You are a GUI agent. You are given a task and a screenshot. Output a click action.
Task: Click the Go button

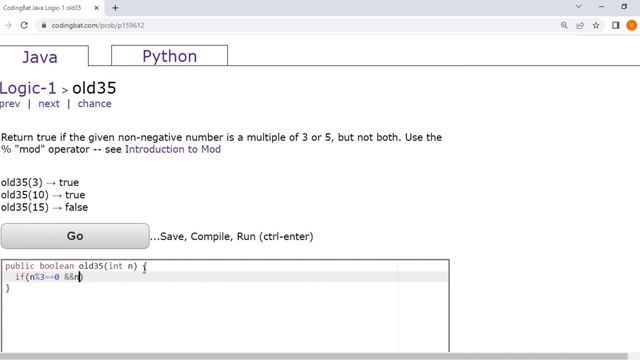click(x=75, y=236)
